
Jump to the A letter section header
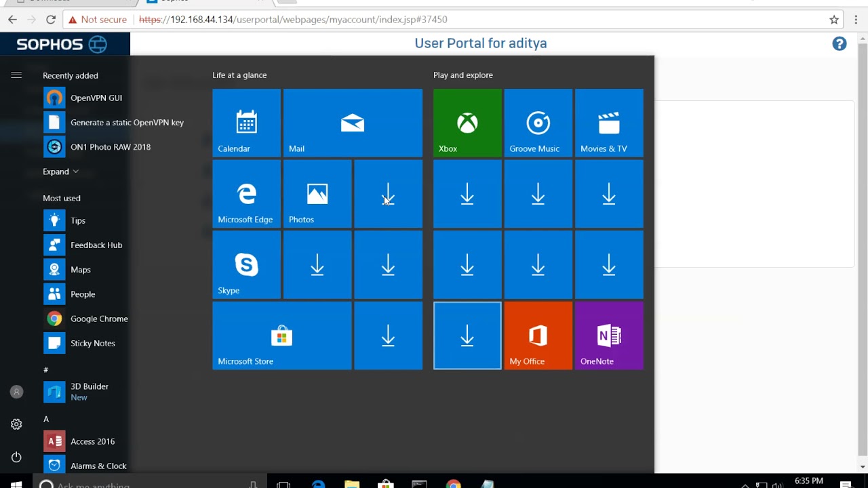pyautogui.click(x=46, y=419)
